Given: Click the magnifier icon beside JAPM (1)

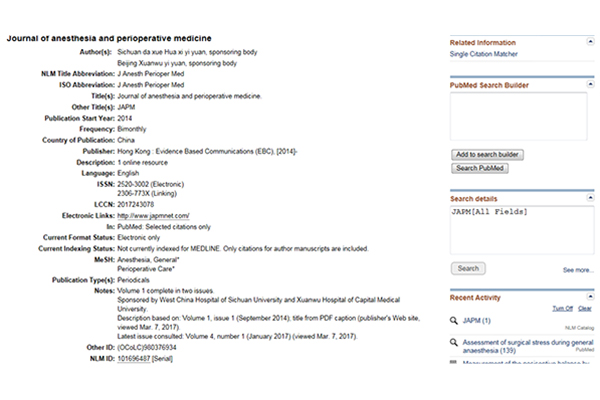Looking at the screenshot, I should point(454,321).
